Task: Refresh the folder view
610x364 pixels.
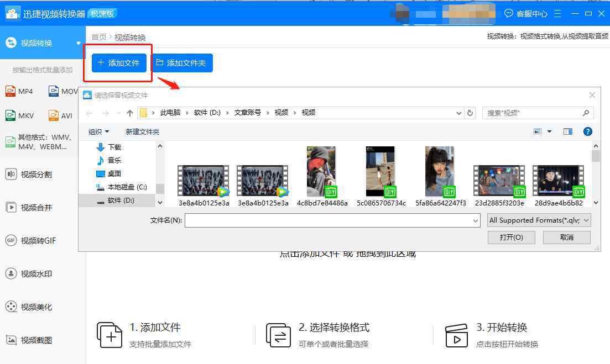Action: 470,113
